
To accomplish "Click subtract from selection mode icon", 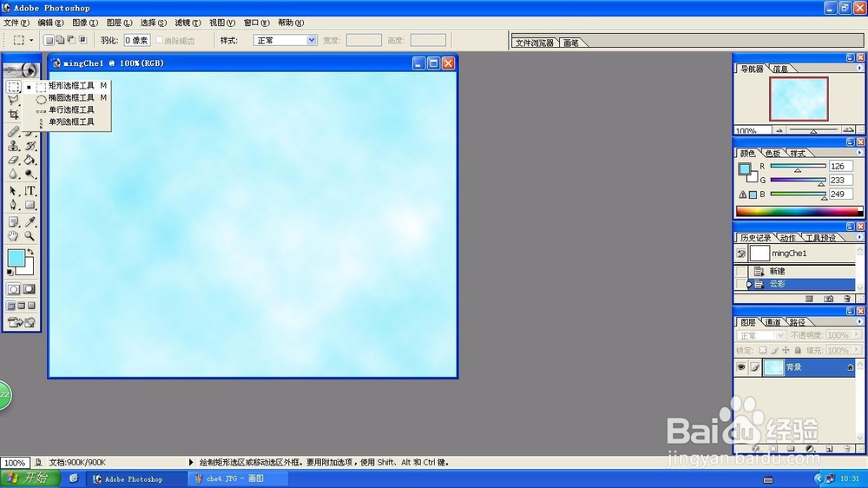I will point(71,40).
